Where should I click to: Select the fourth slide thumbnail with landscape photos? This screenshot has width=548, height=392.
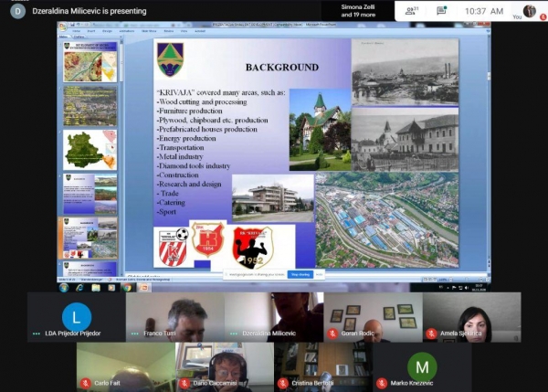90,194
